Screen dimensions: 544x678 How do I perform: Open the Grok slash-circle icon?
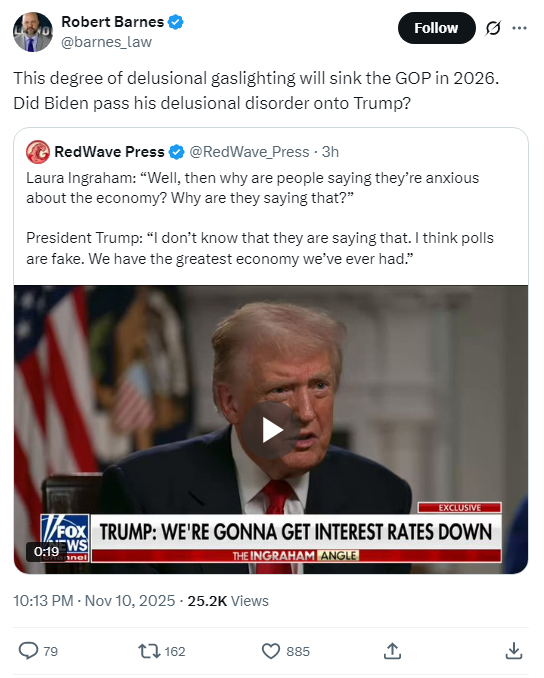point(493,29)
